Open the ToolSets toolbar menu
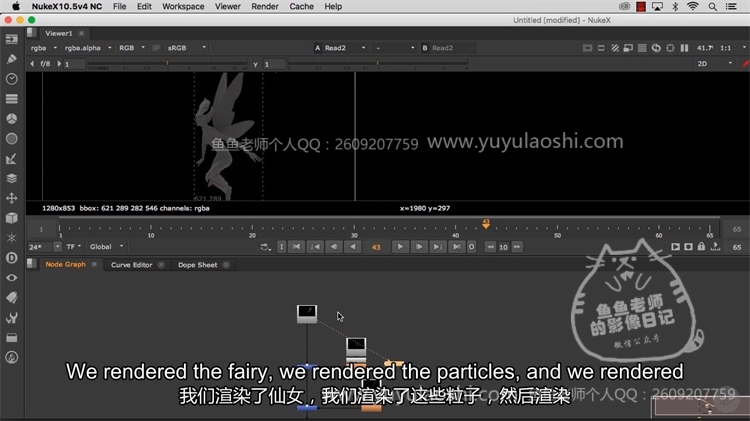The width and height of the screenshot is (750, 421). (11, 318)
